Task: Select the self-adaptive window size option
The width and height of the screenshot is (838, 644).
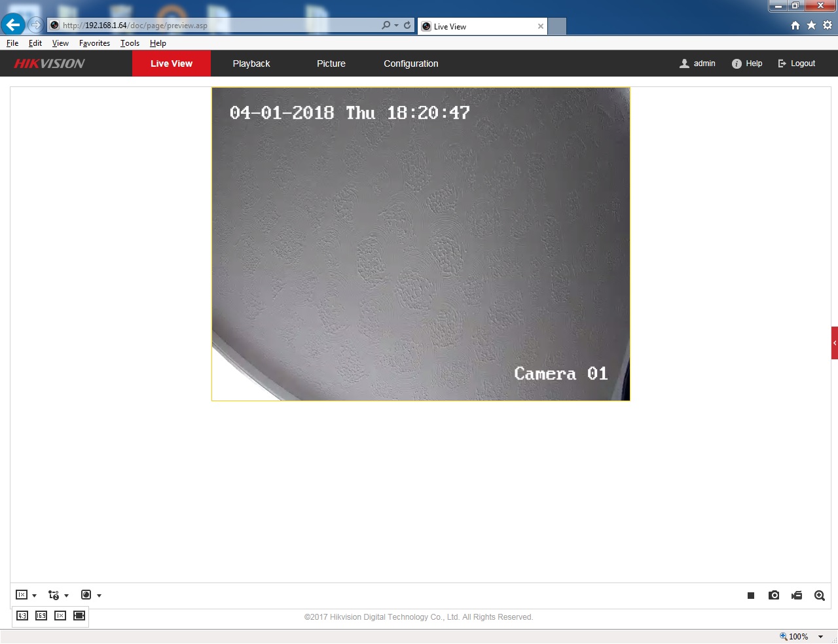Action: (x=79, y=616)
